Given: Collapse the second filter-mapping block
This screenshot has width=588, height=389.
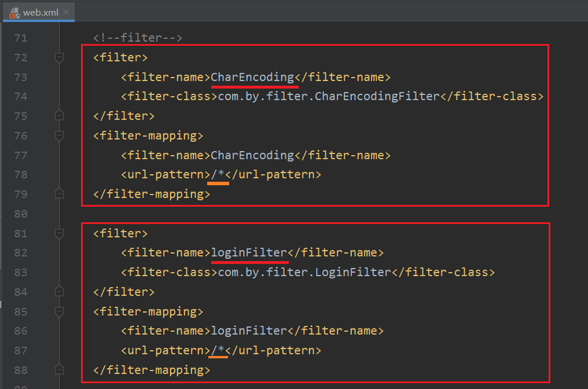Looking at the screenshot, I should click(x=59, y=311).
